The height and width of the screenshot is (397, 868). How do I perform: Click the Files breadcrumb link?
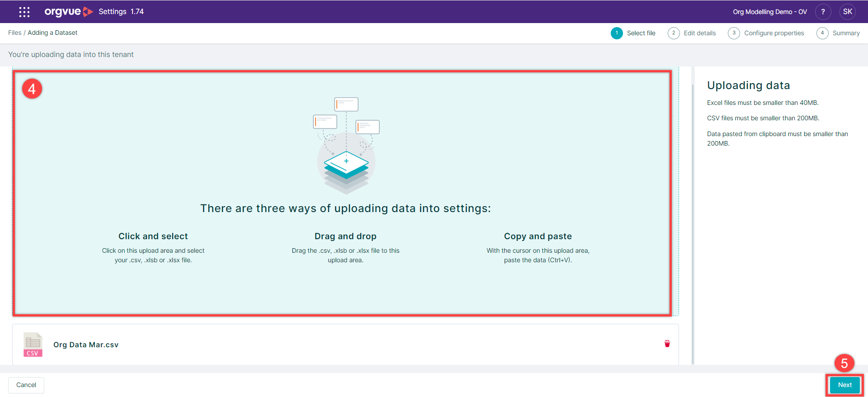[x=14, y=33]
